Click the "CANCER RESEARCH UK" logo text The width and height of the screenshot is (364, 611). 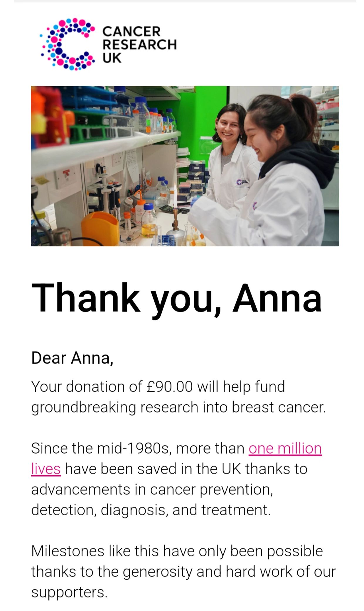coord(139,45)
